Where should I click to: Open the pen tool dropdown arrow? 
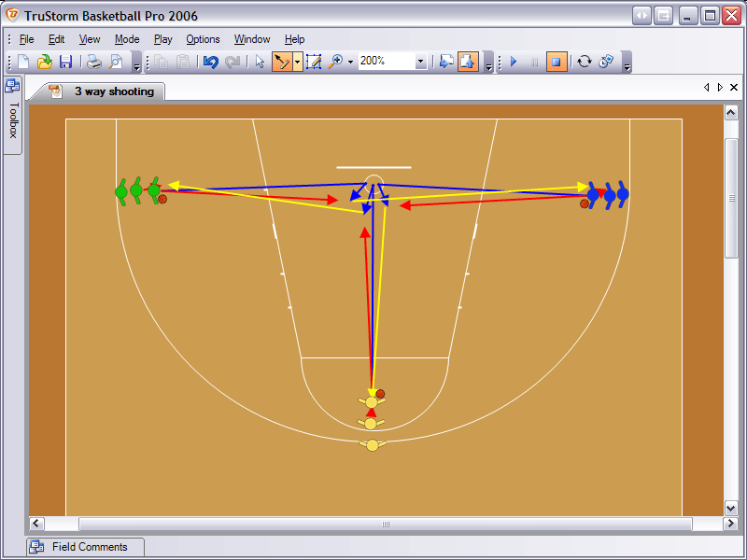(x=296, y=62)
